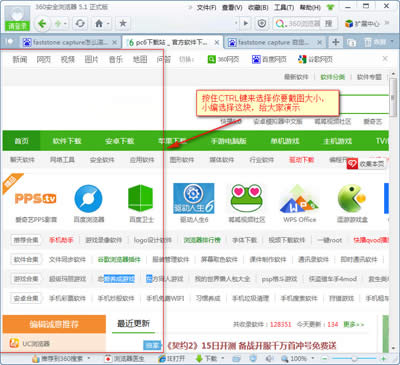Image resolution: width=400 pixels, height=365 pixels.
Task: Open the extension center (扩展中心)
Action: [362, 23]
